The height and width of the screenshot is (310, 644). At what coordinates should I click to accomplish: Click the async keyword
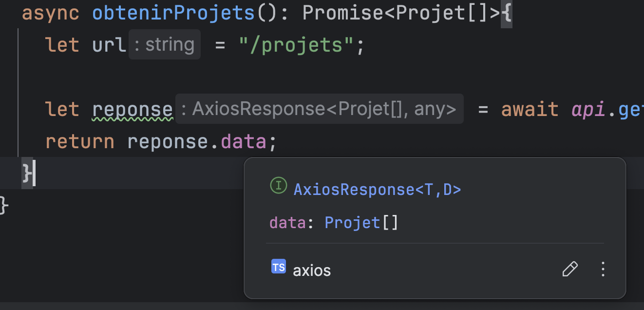(x=51, y=13)
